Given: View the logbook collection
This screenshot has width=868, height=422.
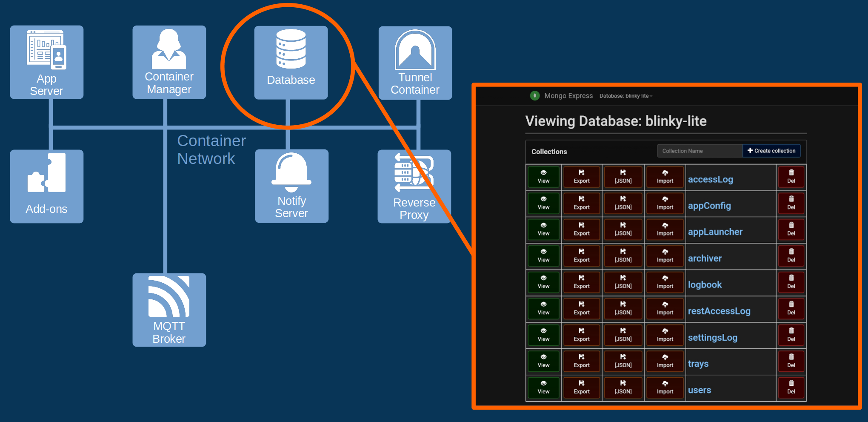Looking at the screenshot, I should (543, 283).
